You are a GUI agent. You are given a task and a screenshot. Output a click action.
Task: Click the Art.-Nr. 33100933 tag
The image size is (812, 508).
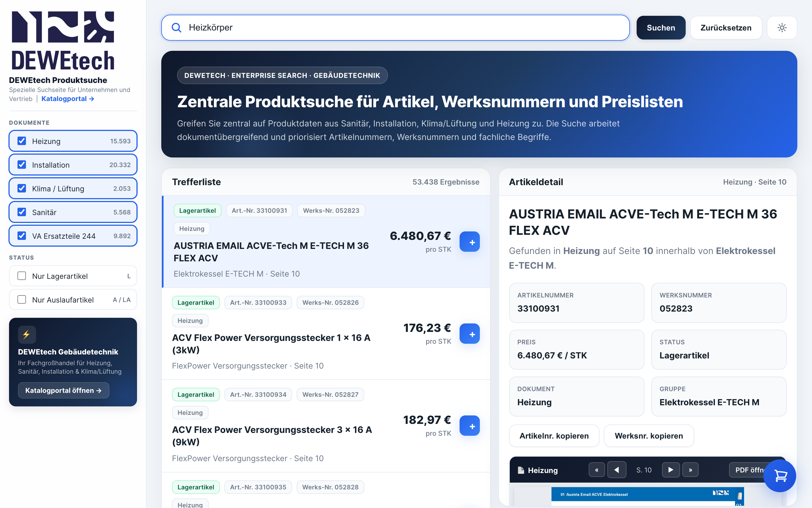(258, 302)
